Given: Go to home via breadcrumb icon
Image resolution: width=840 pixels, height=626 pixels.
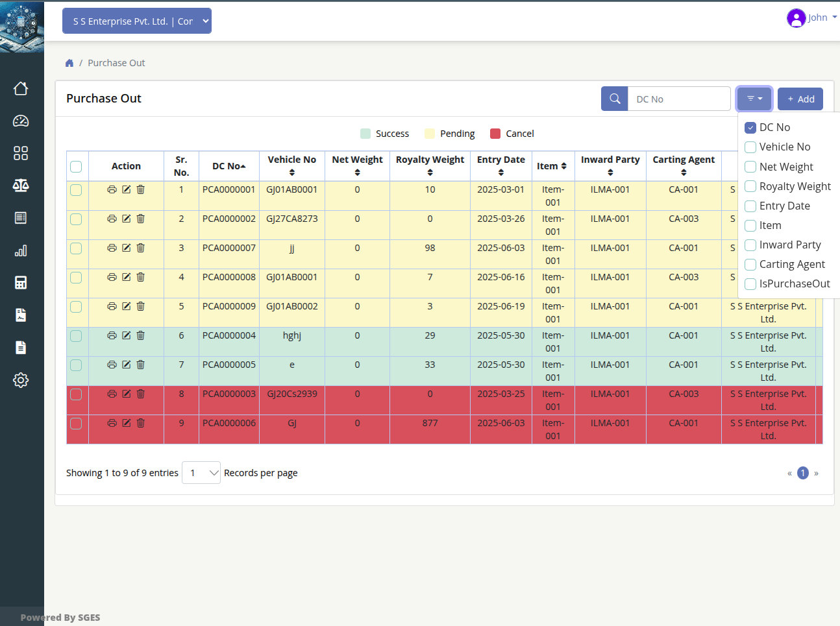Looking at the screenshot, I should coord(69,63).
